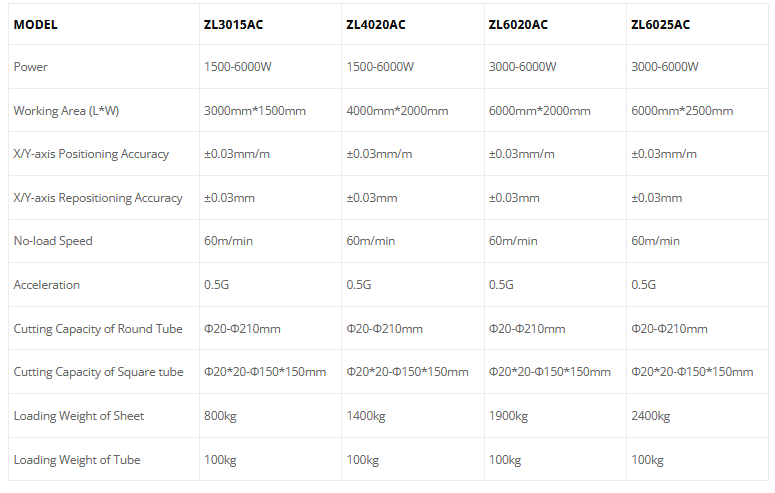Select the ZL6025AC column header
The image size is (775, 493).
click(x=660, y=24)
